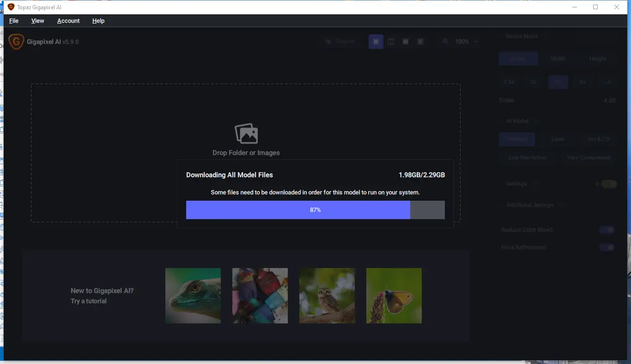Image resolution: width=631 pixels, height=364 pixels.
Task: Click the 'Downloading All Model Files' heading
Action: point(230,175)
